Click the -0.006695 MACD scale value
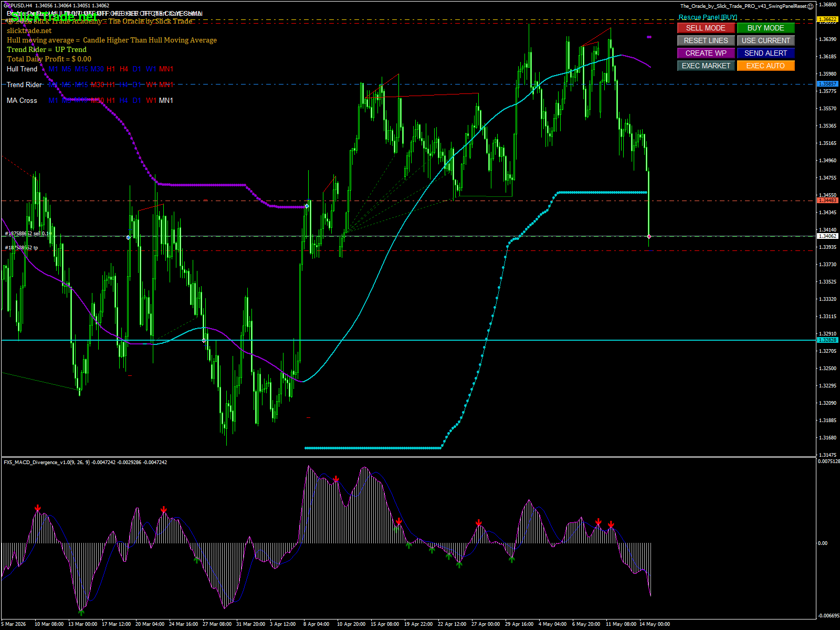Viewport: 840px width, 630px height. [x=829, y=616]
